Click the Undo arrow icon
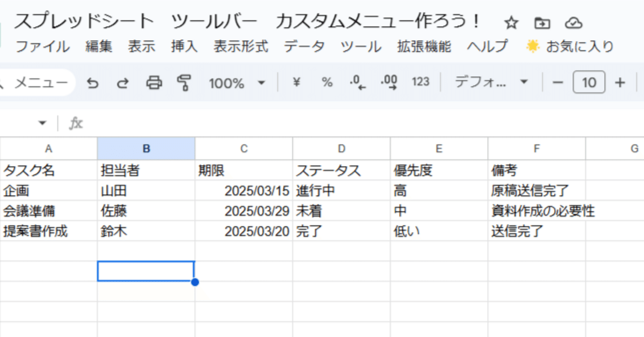The image size is (644, 337). 93,82
